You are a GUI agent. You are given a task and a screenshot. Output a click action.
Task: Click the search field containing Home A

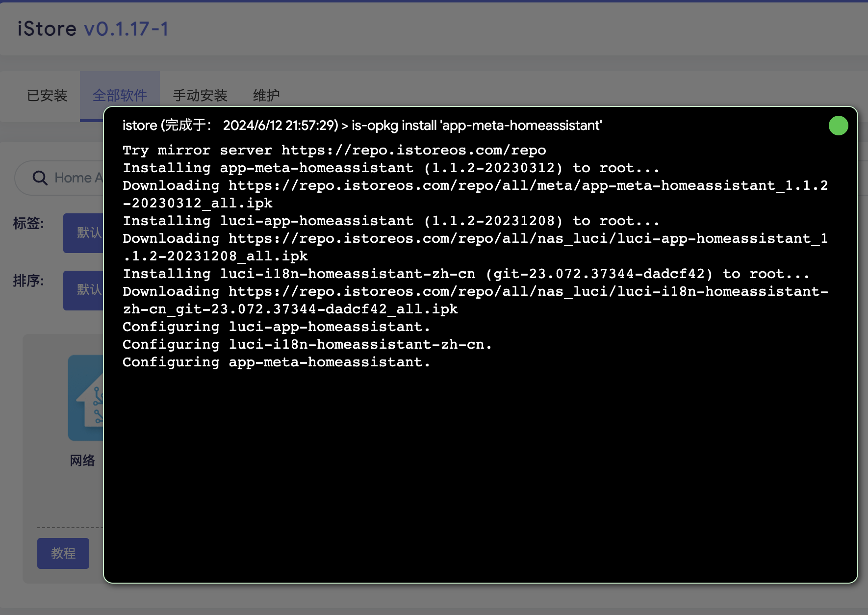(x=60, y=178)
